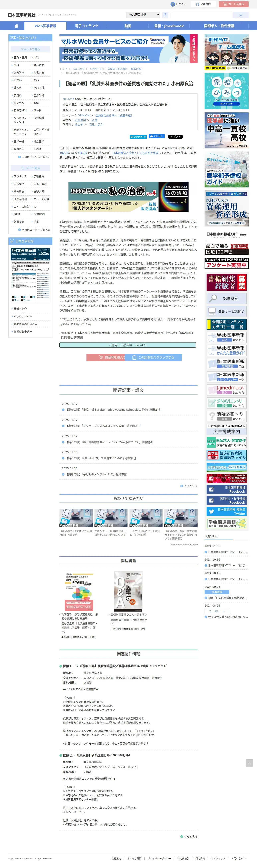Click the 会員サービス紹介 computer icon button
This screenshot has width=257, height=868.
coord(226,311)
